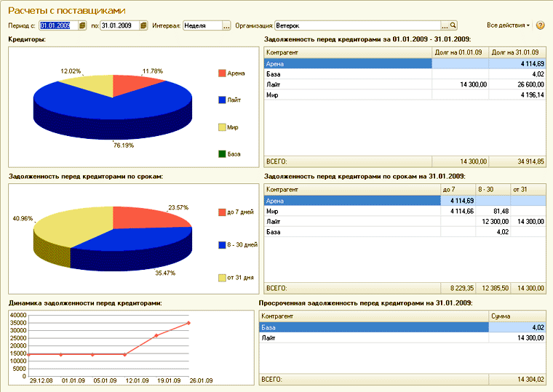553x392 pixels.
Task: Click the period start date field
Action: (57, 25)
